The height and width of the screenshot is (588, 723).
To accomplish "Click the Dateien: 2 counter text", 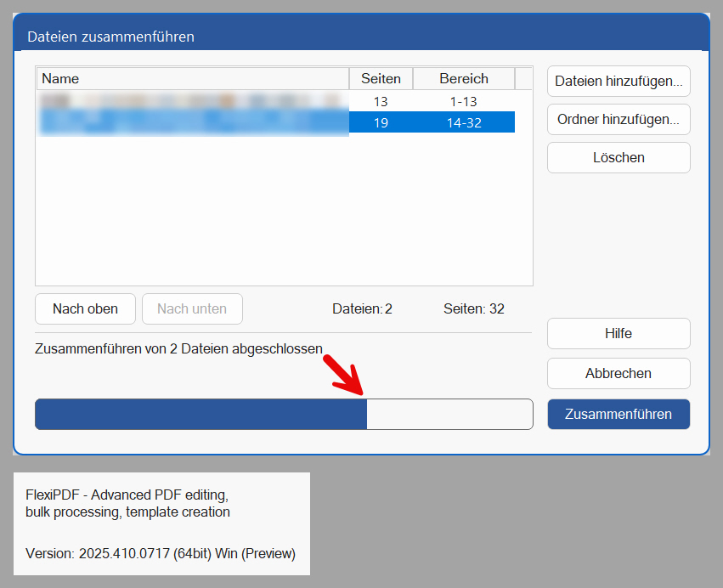I will tap(362, 308).
